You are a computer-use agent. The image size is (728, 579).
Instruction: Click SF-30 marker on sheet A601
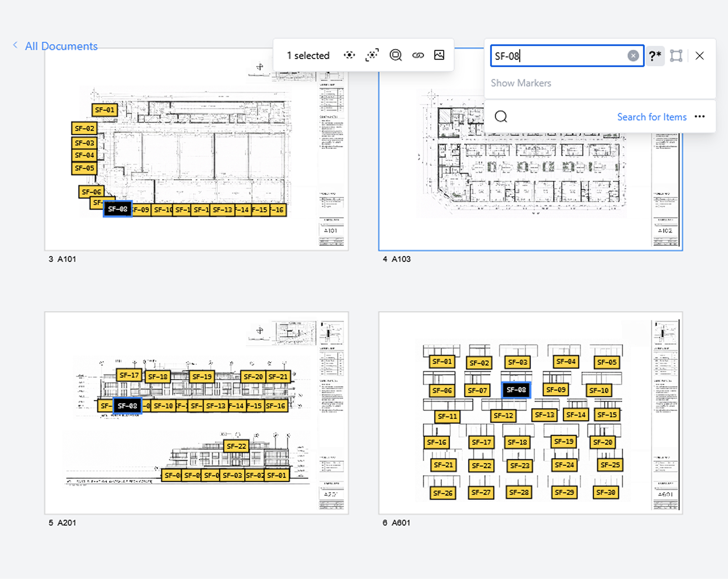click(x=605, y=492)
